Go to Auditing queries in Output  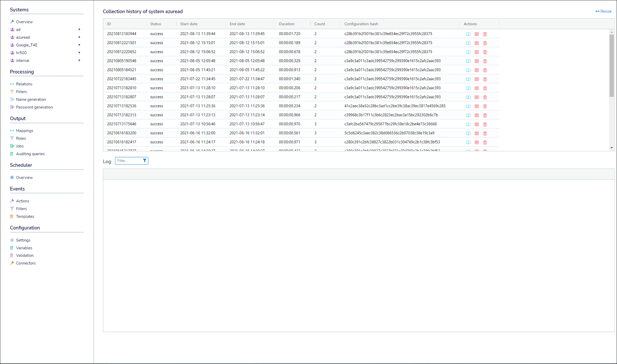[x=30, y=154]
